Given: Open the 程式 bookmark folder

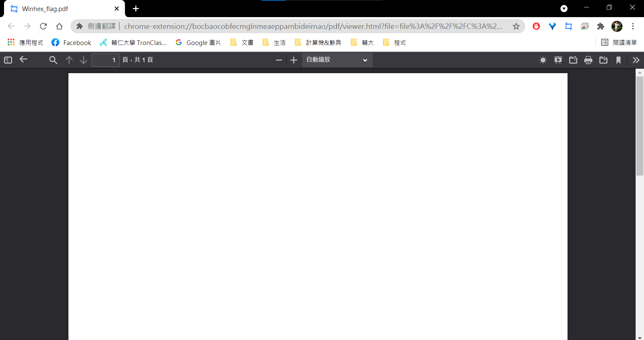Looking at the screenshot, I should tap(394, 43).
